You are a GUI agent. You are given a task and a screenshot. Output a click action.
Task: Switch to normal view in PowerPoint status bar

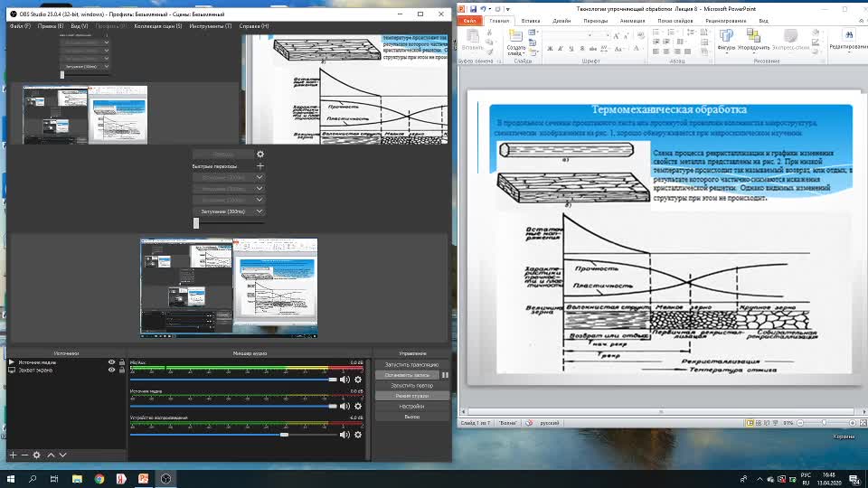pos(750,423)
